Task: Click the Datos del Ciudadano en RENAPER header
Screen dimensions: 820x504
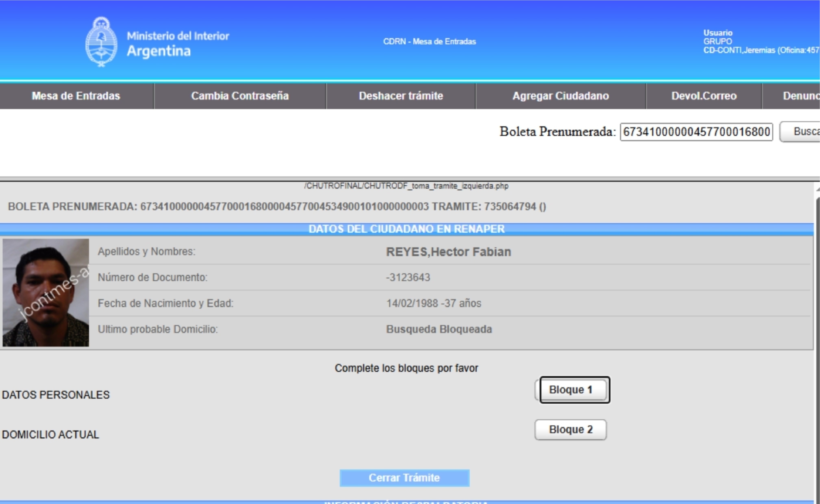Action: tap(406, 229)
